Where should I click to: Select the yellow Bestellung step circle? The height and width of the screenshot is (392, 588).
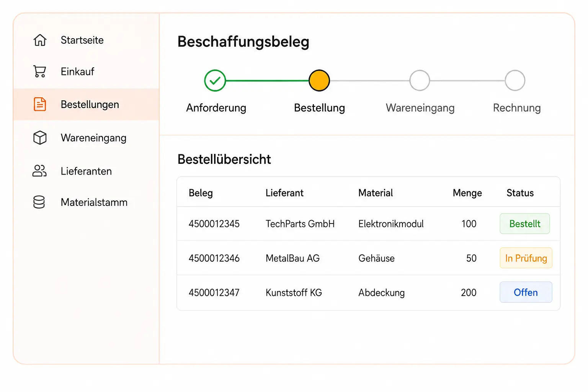pyautogui.click(x=319, y=80)
